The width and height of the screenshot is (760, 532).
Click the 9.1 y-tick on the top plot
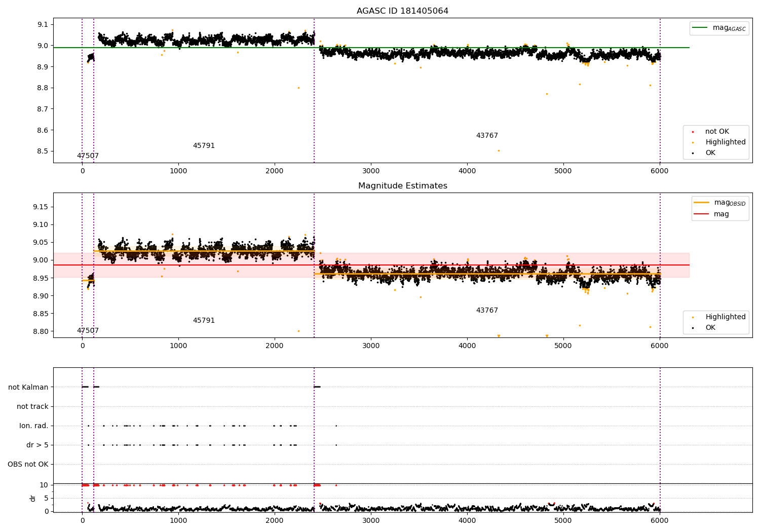click(43, 24)
